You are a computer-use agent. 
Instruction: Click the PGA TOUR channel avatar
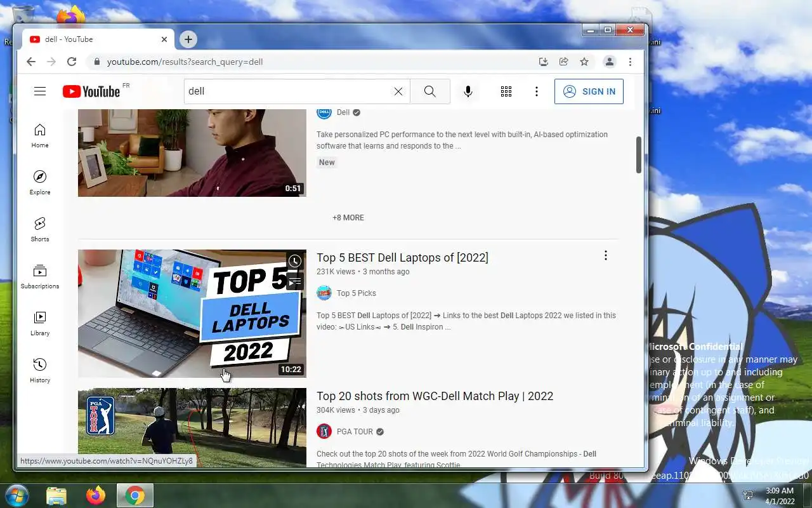pyautogui.click(x=324, y=431)
